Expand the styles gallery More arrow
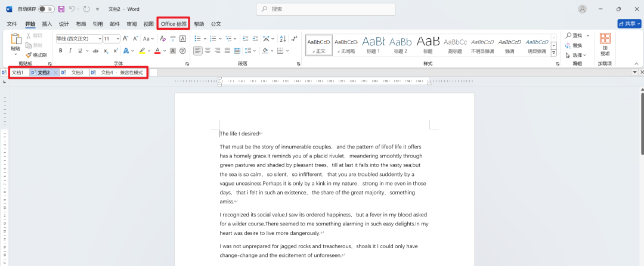The width and height of the screenshot is (644, 266). [x=553, y=53]
